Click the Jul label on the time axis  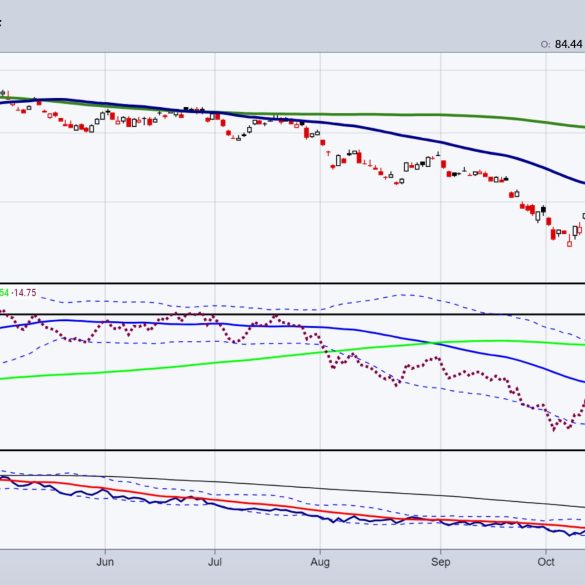(215, 562)
